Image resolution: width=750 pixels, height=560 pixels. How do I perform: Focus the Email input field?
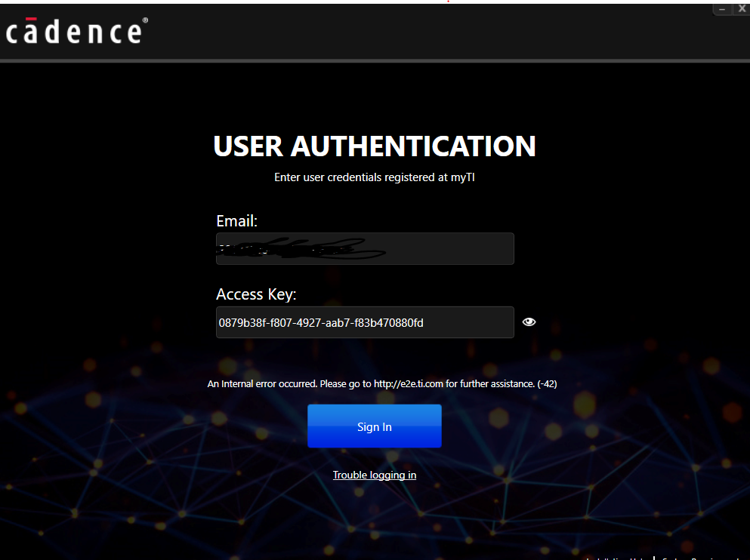click(x=365, y=249)
